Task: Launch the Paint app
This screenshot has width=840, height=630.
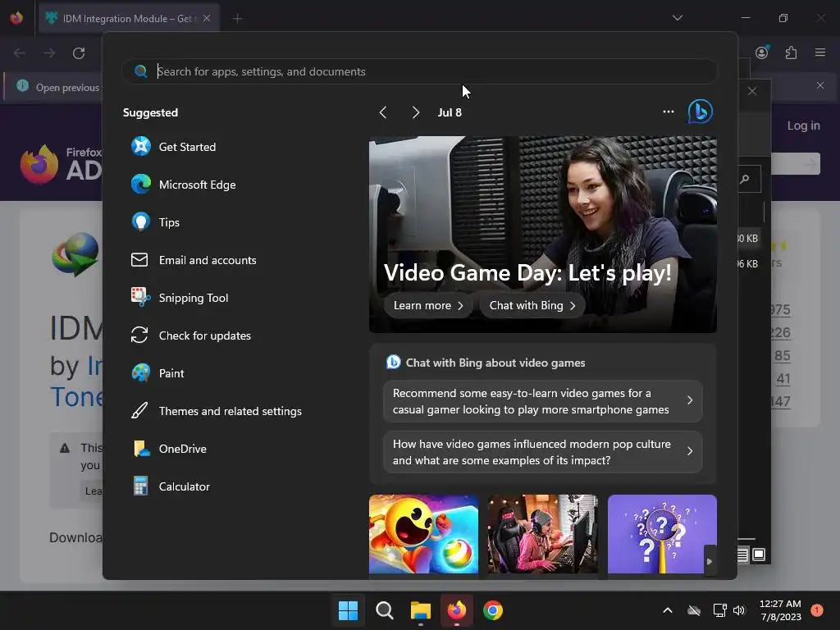Action: click(157, 373)
